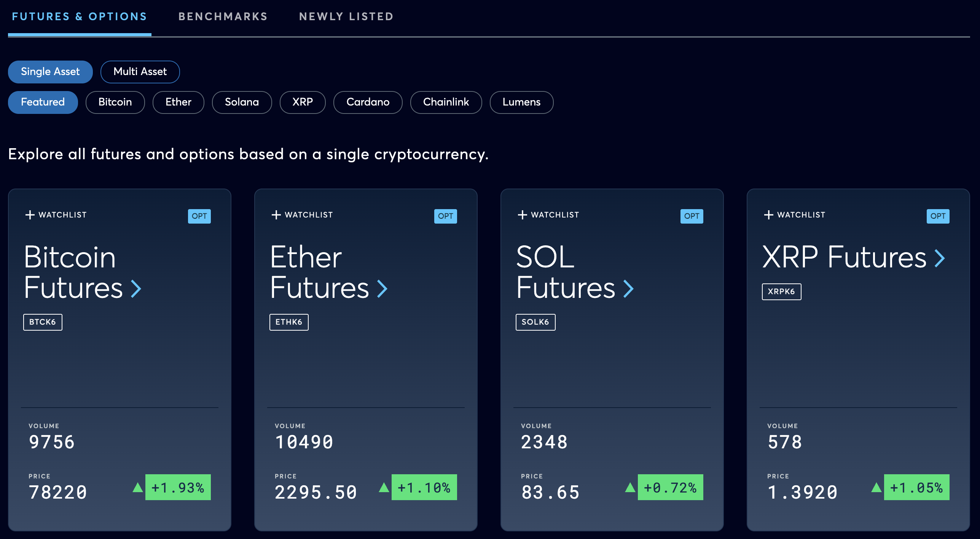Viewport: 980px width, 539px height.
Task: Select the Featured filter chip
Action: click(x=43, y=102)
